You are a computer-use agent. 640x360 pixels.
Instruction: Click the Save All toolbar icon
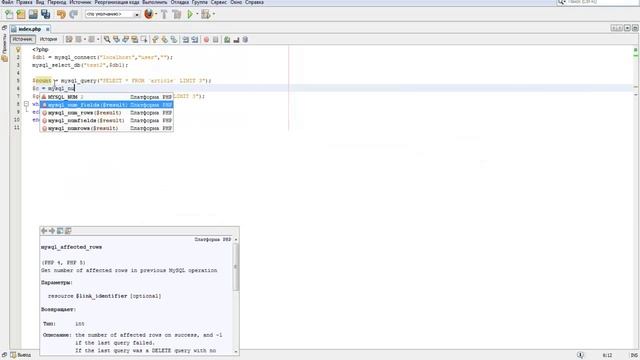(45, 14)
